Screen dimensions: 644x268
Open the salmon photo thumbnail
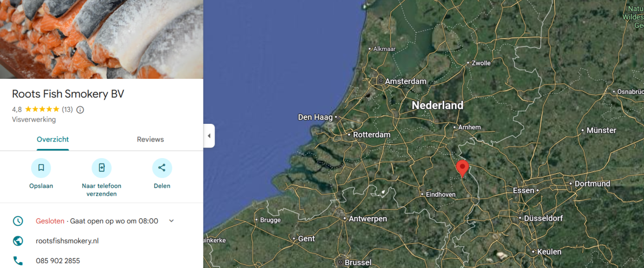[101, 39]
